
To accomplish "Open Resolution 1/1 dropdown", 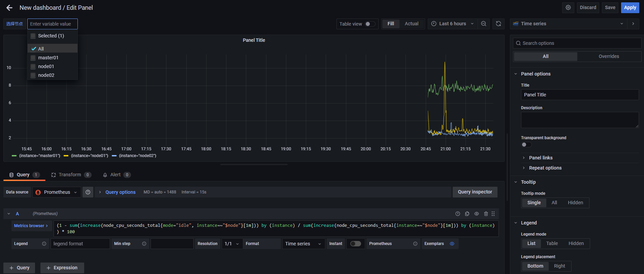I will coord(232,244).
